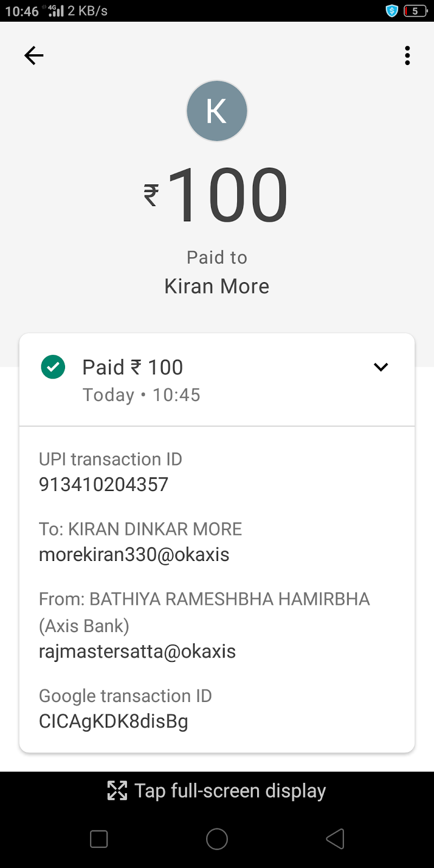The height and width of the screenshot is (868, 434).
Task: Tap the signal strength indicator
Action: click(x=56, y=10)
